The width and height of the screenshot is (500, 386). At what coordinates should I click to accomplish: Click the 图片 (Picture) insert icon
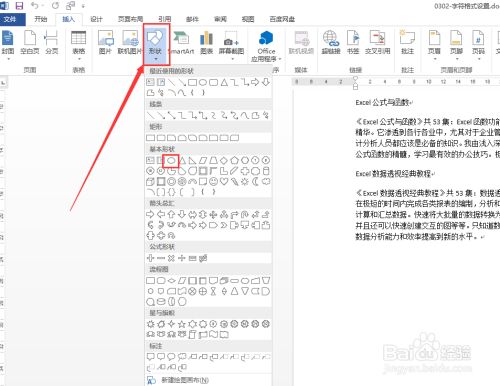[105, 43]
